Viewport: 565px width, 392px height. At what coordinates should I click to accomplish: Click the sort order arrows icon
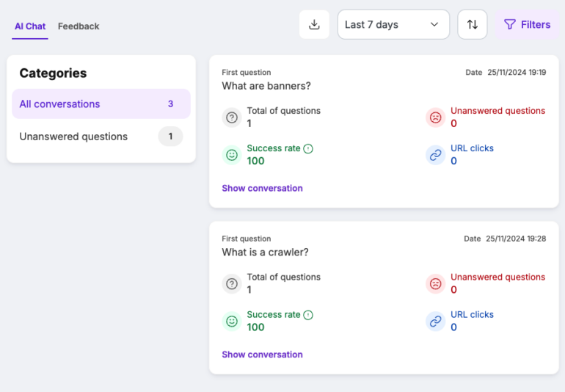point(473,24)
